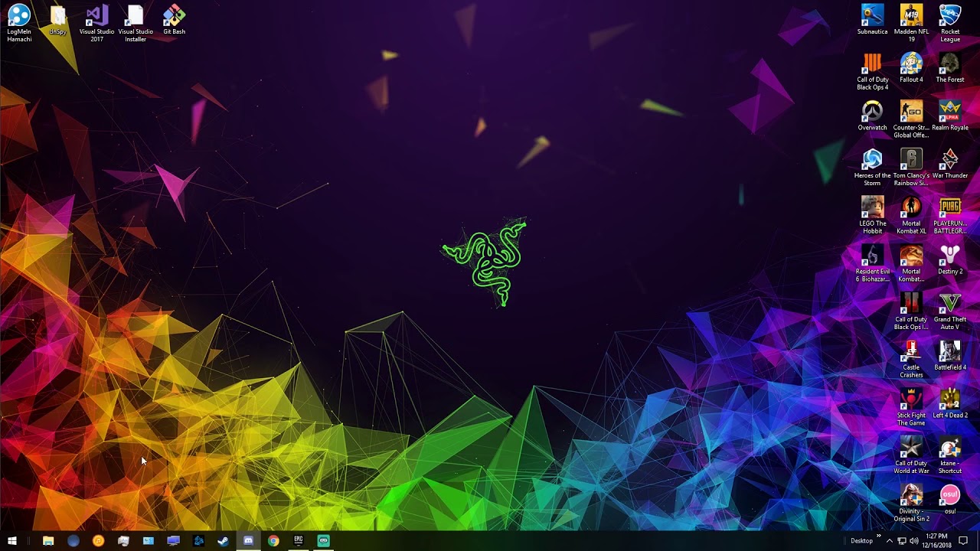Select Heroes of the Storm icon
Viewport: 980px width, 551px height.
872,168
